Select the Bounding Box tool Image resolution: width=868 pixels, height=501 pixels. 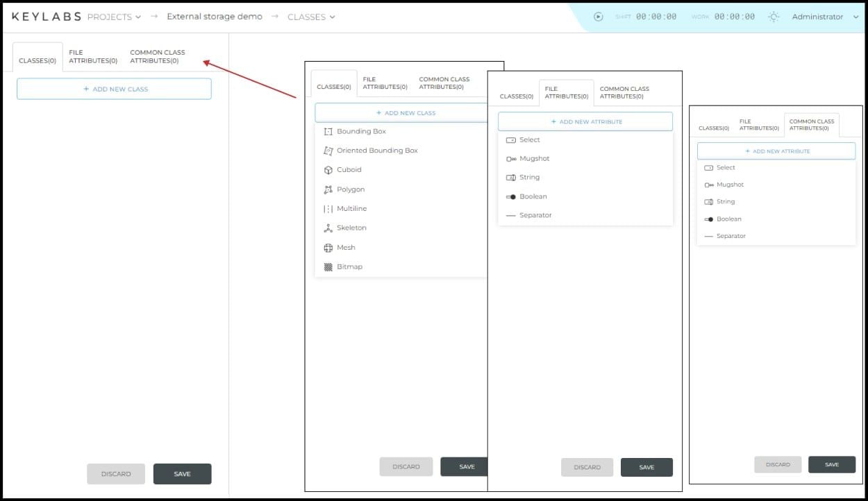coord(361,131)
